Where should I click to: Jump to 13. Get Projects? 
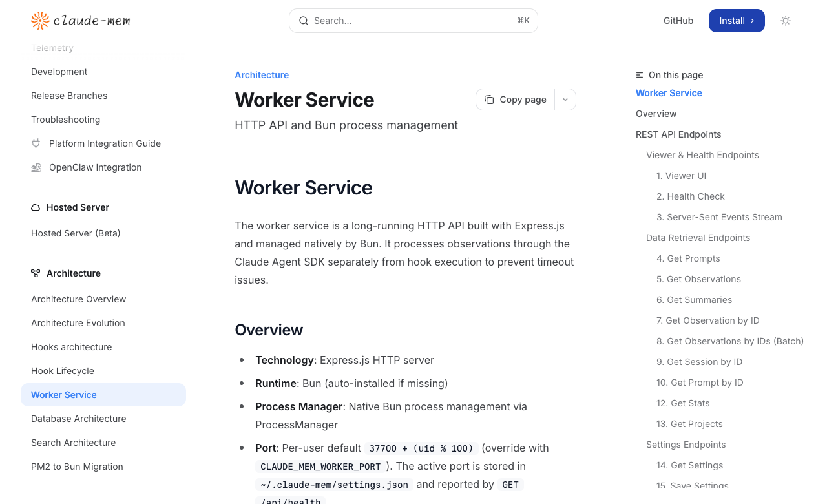pyautogui.click(x=689, y=424)
